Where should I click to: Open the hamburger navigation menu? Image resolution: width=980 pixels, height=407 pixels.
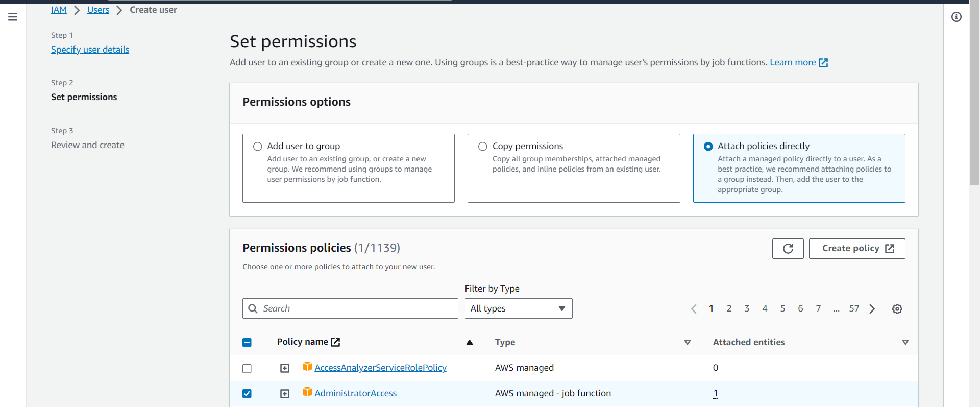[x=13, y=17]
